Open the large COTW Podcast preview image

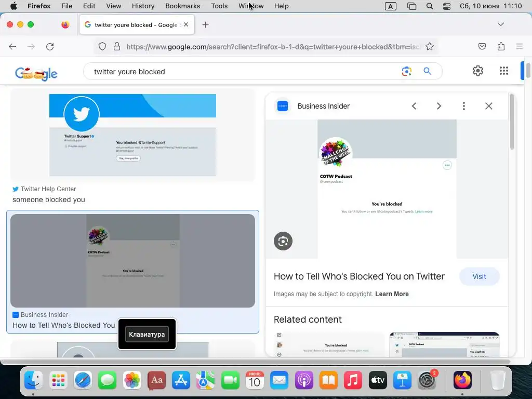pyautogui.click(x=387, y=189)
